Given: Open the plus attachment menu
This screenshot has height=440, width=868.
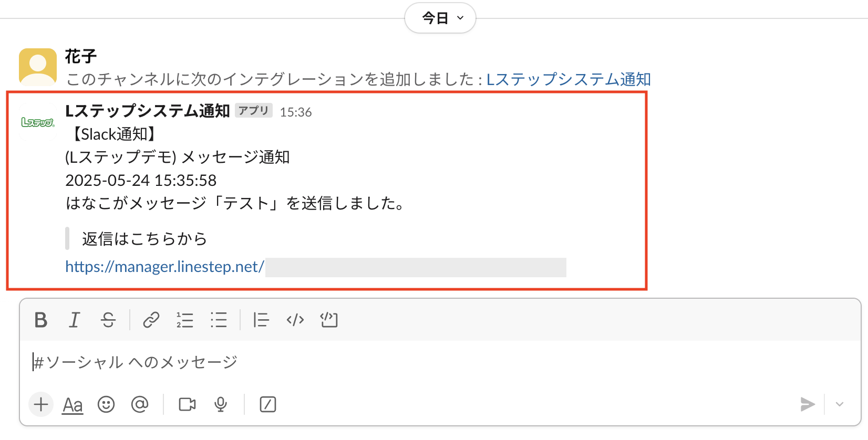Looking at the screenshot, I should [x=41, y=404].
